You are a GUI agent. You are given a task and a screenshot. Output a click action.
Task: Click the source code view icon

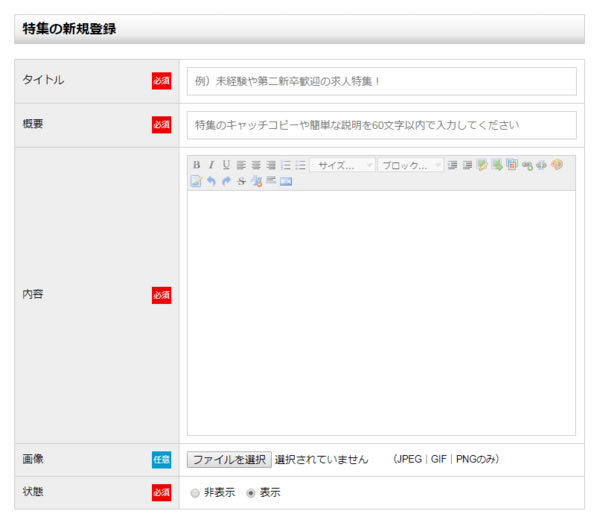tap(541, 165)
